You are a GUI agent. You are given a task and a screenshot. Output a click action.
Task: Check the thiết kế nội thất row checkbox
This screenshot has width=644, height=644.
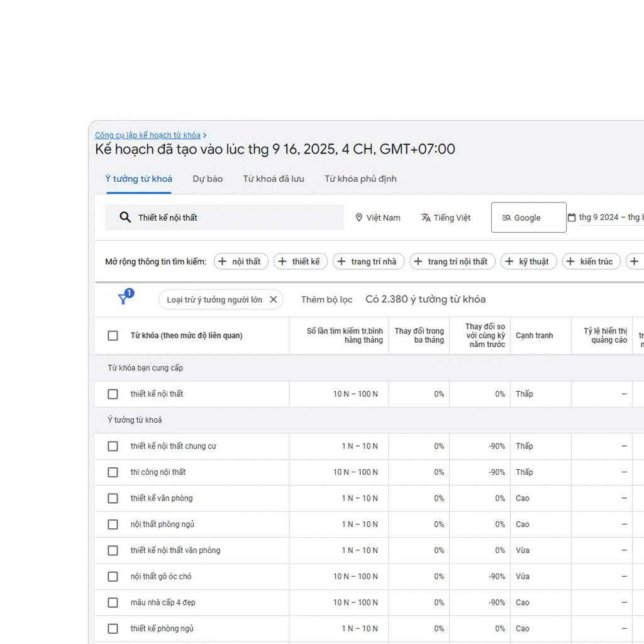[x=113, y=394]
